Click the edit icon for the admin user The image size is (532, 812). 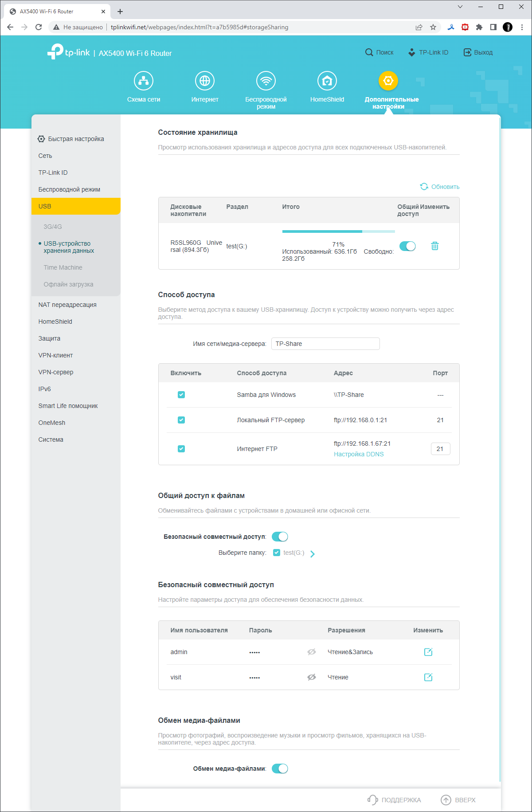click(x=428, y=652)
